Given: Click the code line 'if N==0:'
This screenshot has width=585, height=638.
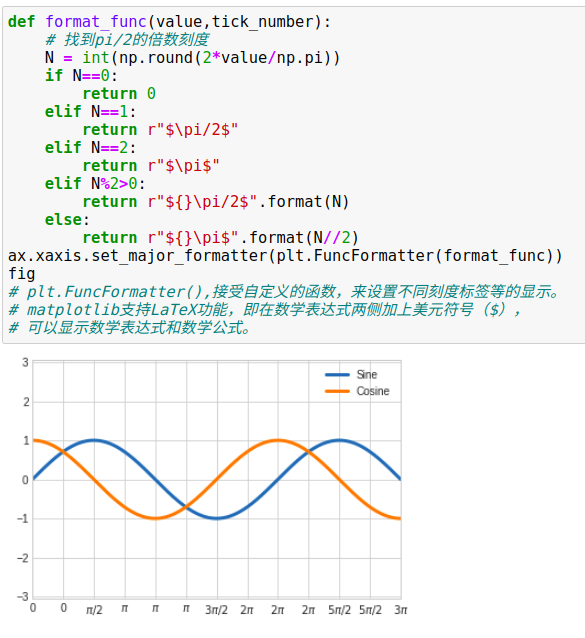Looking at the screenshot, I should [x=81, y=75].
